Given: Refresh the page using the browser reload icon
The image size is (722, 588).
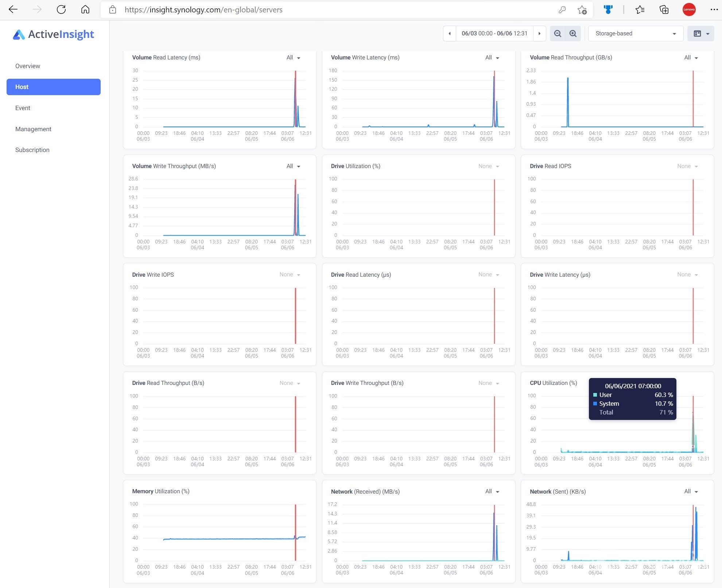Looking at the screenshot, I should [x=61, y=9].
